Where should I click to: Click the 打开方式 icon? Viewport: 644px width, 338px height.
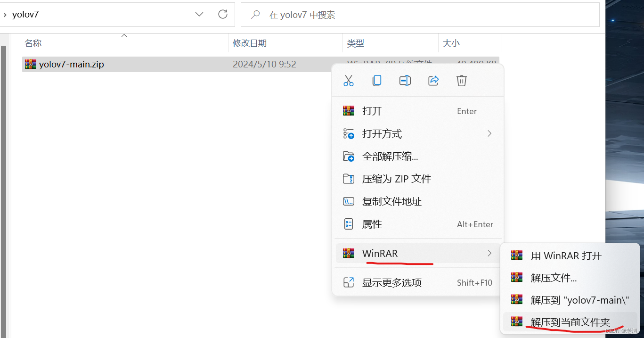pyautogui.click(x=349, y=134)
